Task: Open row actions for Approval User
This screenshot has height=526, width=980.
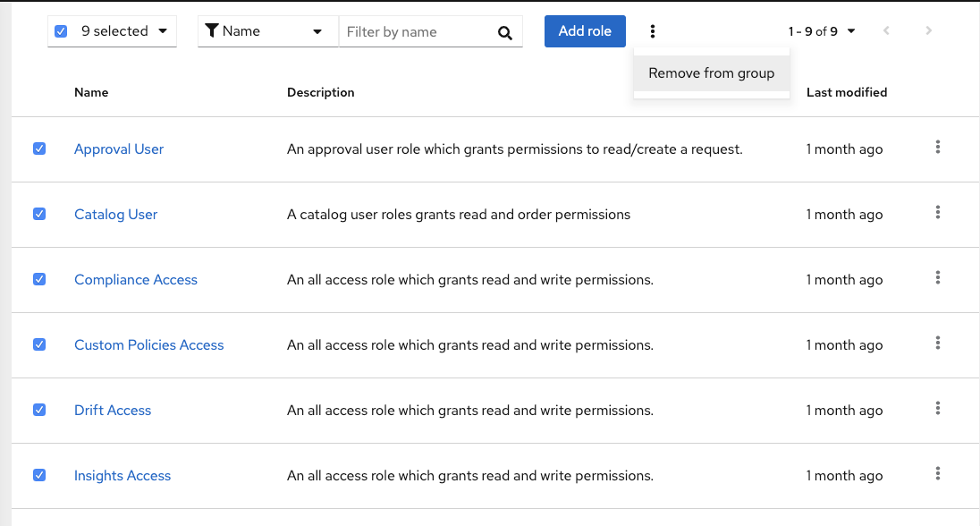Action: pyautogui.click(x=937, y=148)
